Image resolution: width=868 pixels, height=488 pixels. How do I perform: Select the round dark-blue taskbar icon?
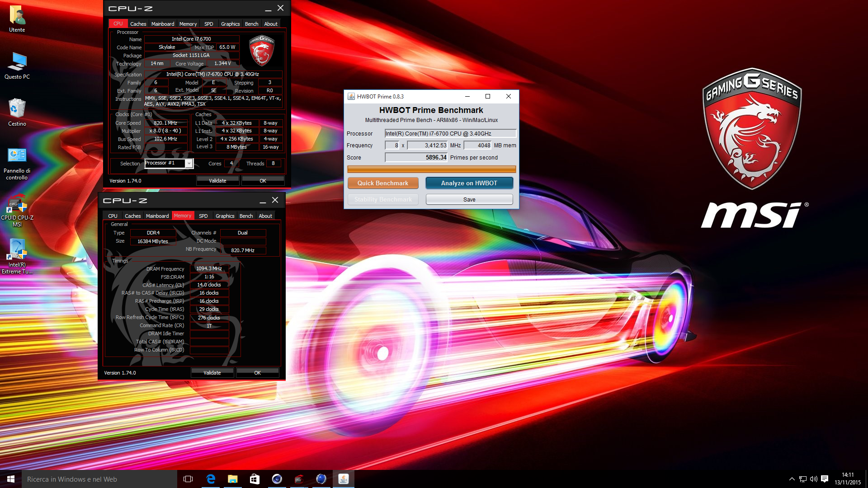(277, 479)
